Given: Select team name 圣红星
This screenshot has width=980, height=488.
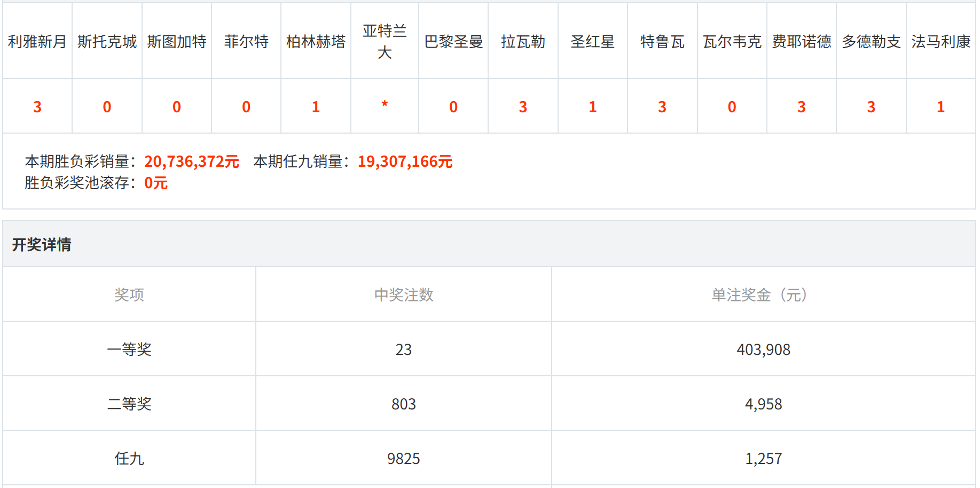Looking at the screenshot, I should coord(593,42).
